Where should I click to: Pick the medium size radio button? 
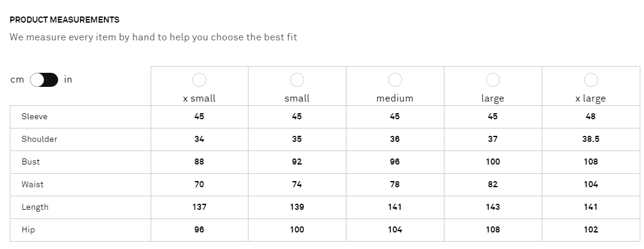395,80
